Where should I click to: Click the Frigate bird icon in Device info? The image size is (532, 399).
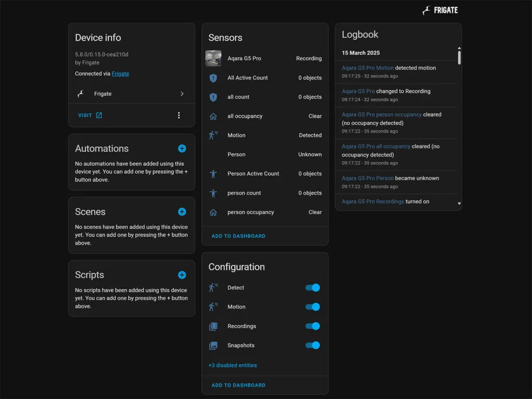click(81, 94)
